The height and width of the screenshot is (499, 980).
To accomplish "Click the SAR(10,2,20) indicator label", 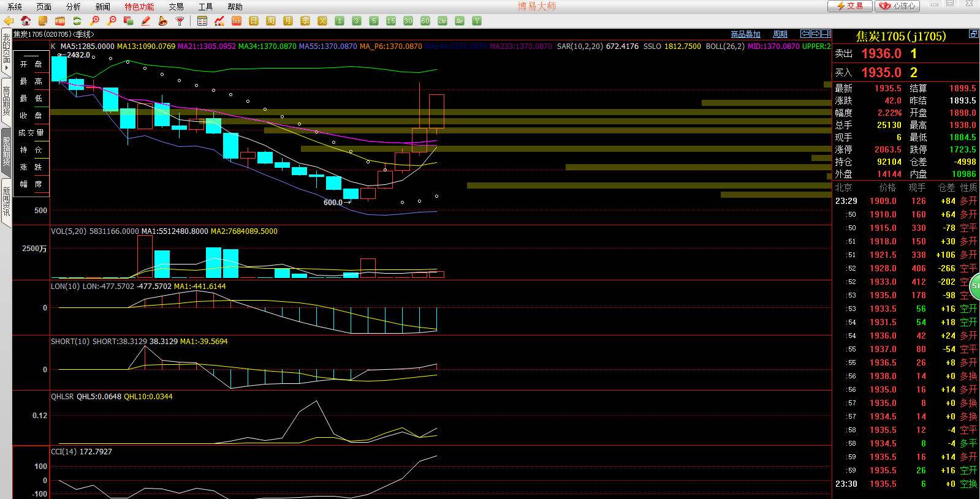I will (580, 46).
